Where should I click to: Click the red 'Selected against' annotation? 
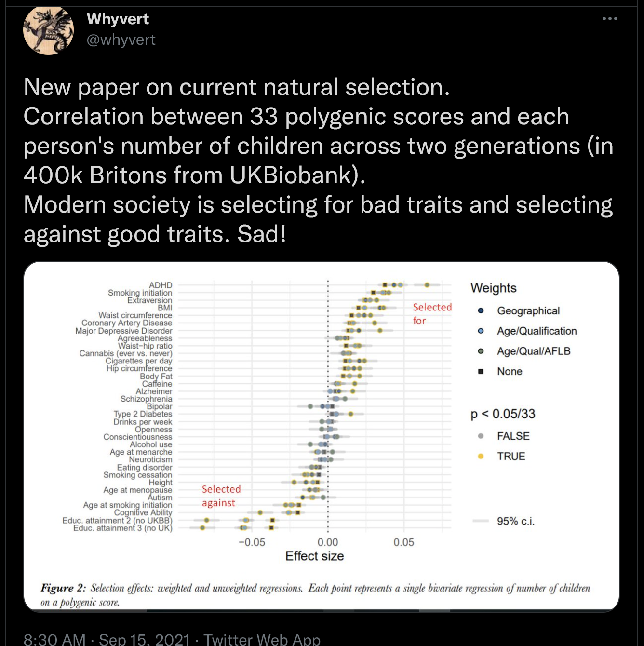click(221, 496)
